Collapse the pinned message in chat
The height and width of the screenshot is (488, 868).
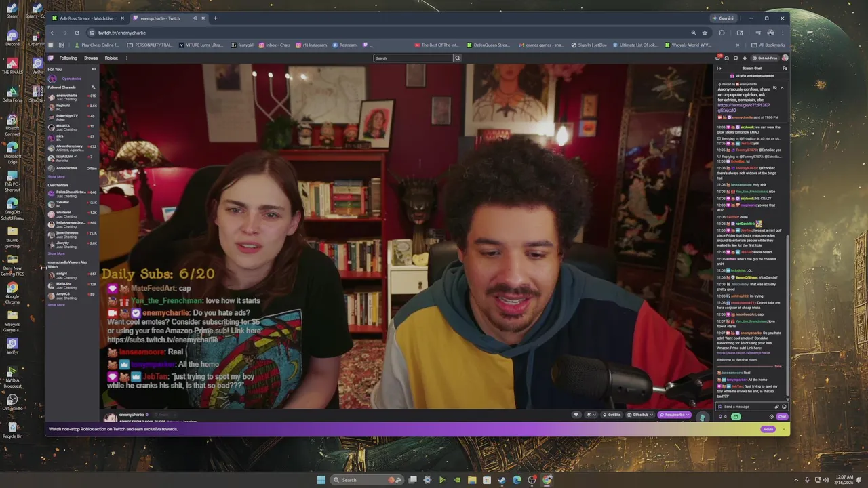click(781, 88)
